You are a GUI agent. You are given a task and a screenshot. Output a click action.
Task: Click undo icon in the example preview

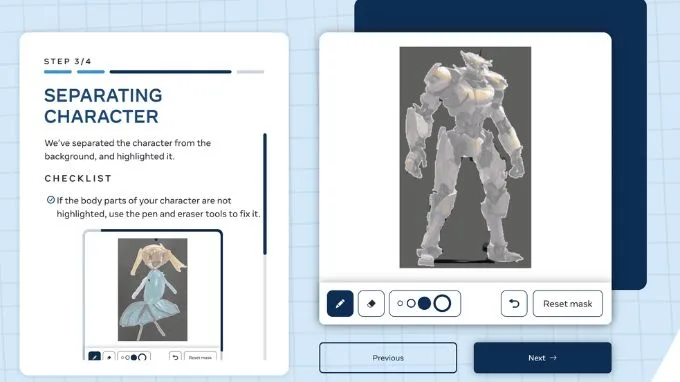pyautogui.click(x=175, y=357)
